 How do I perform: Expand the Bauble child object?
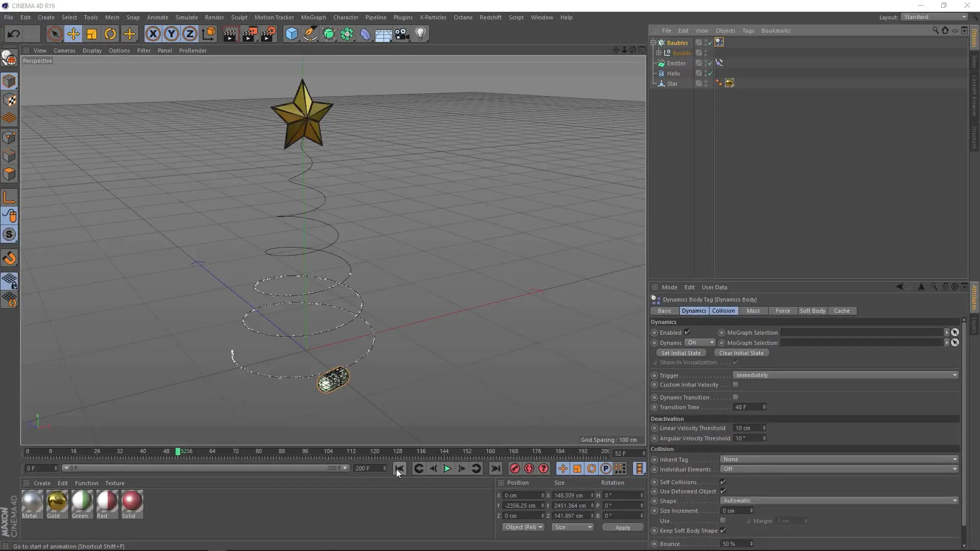click(658, 53)
